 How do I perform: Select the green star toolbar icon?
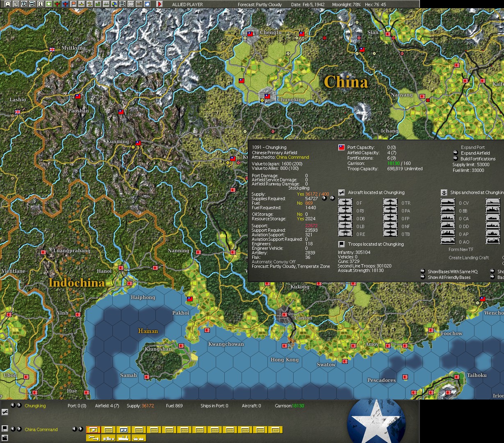[x=49, y=4]
